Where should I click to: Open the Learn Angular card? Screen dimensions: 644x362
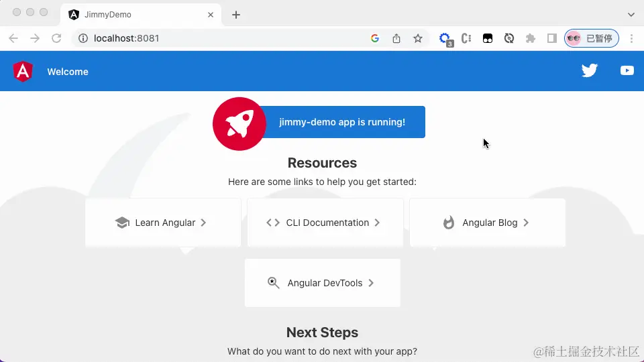click(x=163, y=223)
